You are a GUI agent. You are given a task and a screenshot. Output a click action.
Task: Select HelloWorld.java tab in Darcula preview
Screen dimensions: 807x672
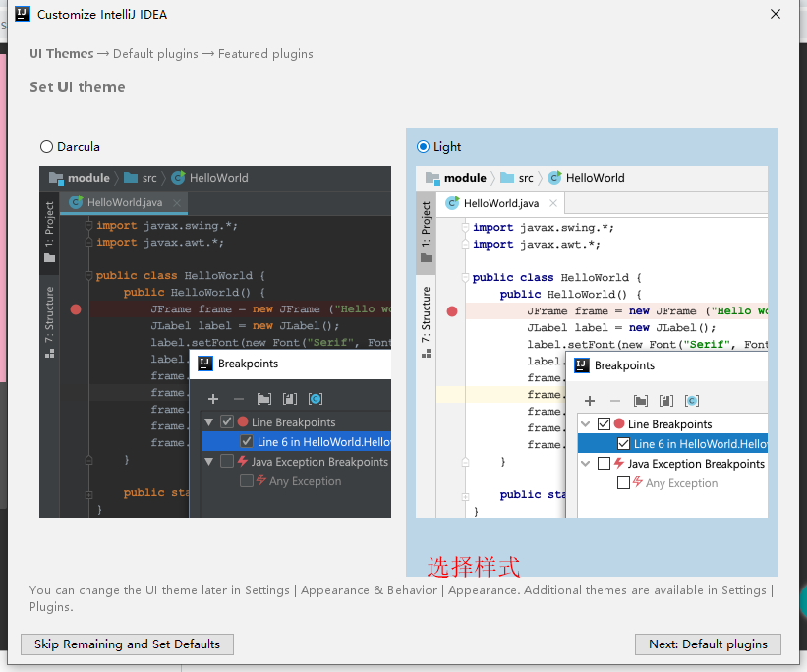[x=124, y=202]
